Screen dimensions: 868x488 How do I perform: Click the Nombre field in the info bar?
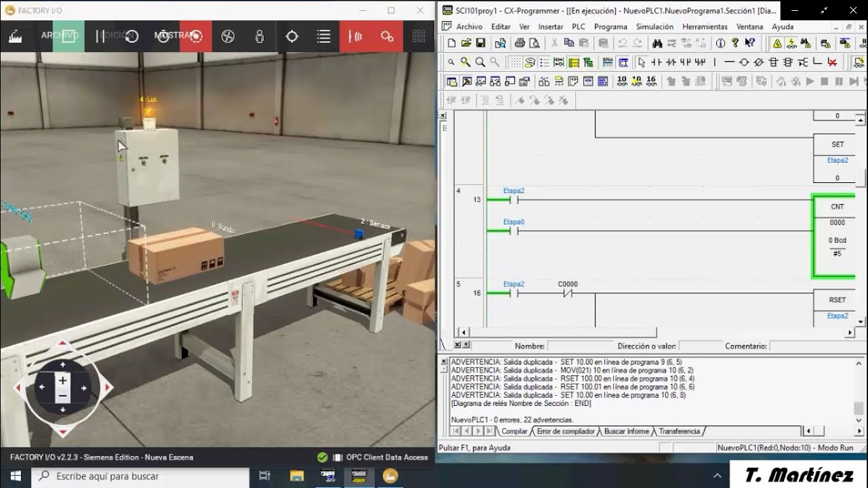point(580,346)
